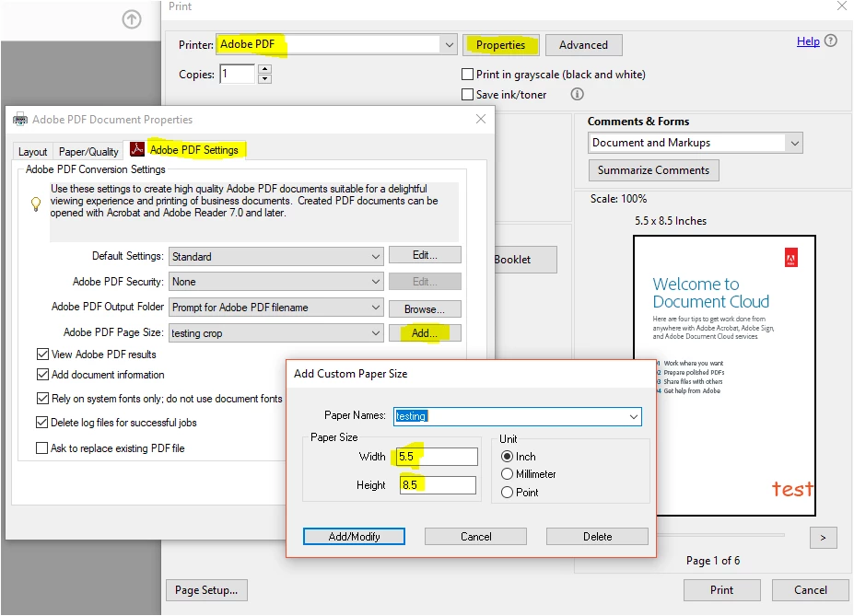Go to next preview page arrow
The image size is (854, 616).
click(823, 538)
